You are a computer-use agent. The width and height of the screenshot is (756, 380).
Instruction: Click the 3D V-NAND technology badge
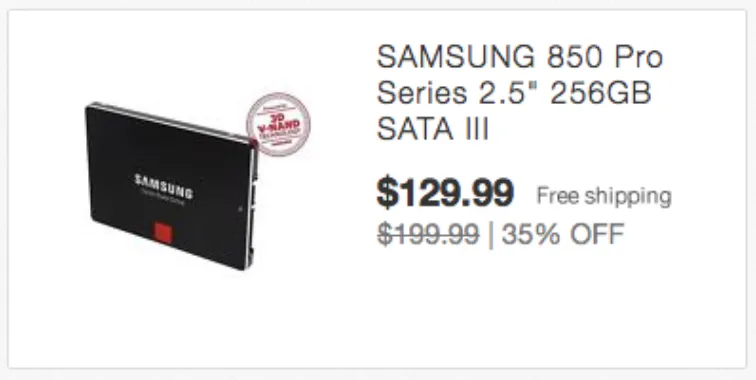(x=278, y=124)
